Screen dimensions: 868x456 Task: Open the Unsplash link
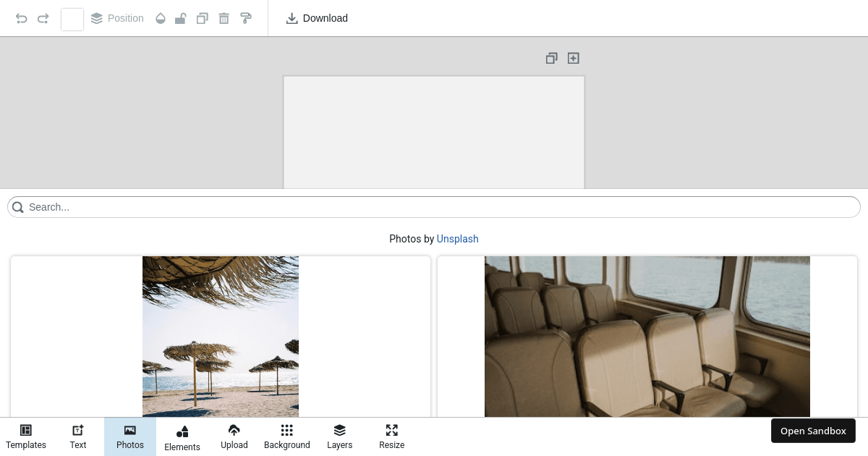pos(458,239)
